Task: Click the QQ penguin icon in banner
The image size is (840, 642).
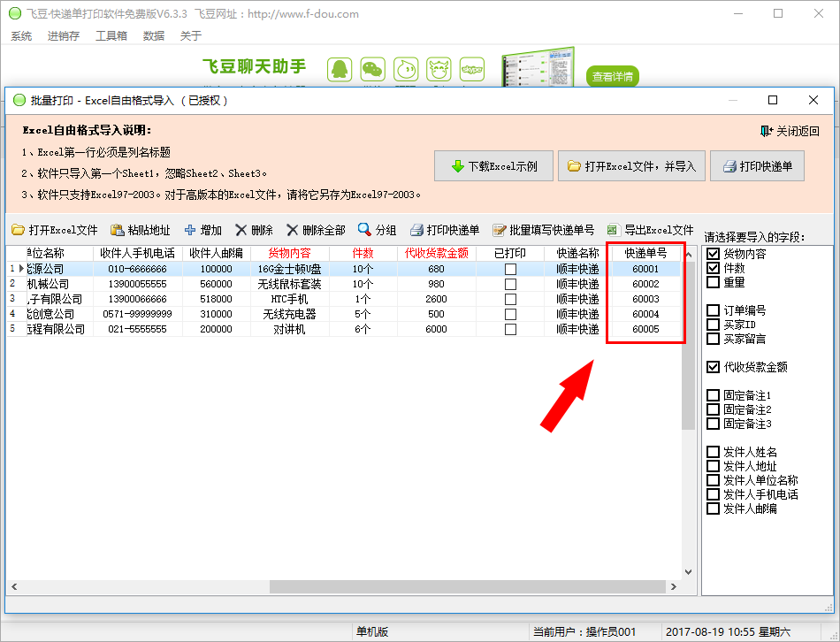Action: click(x=340, y=70)
